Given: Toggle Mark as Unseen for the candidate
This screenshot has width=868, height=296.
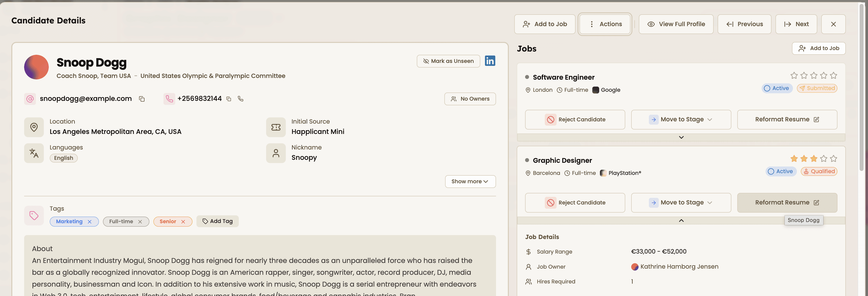Looking at the screenshot, I should tap(448, 61).
